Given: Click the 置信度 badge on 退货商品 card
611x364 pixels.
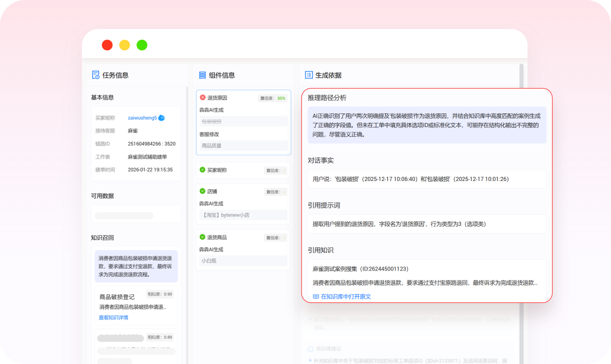Looking at the screenshot, I should point(275,237).
